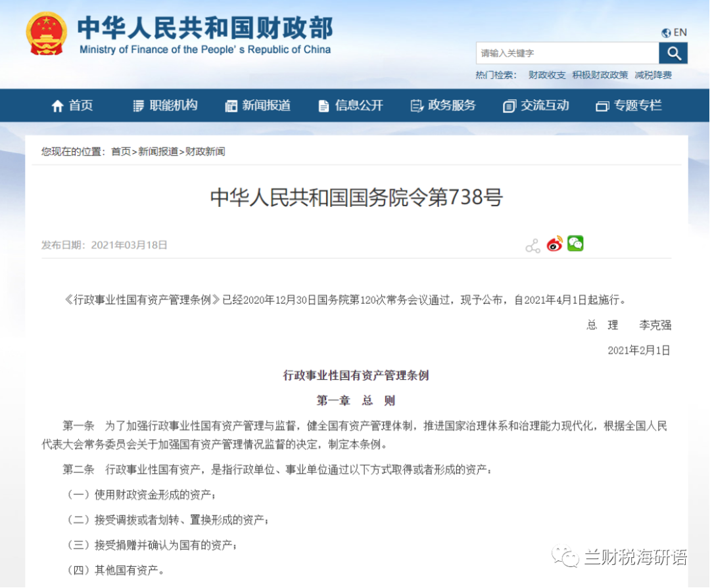Open hot search term 财政收支
The image size is (710, 588).
(x=547, y=75)
